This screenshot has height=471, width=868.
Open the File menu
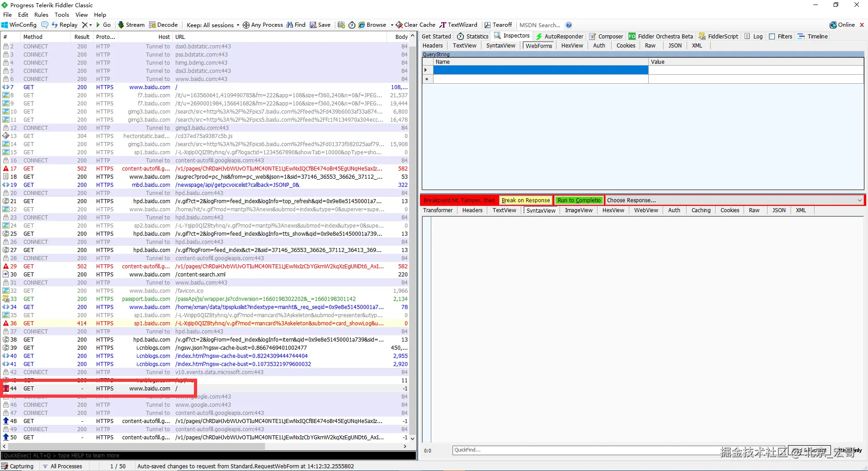[x=7, y=14]
